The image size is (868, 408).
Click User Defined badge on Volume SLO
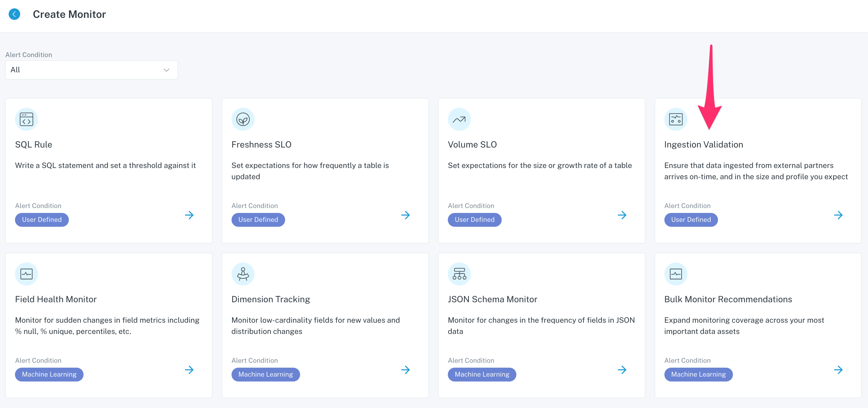click(474, 220)
